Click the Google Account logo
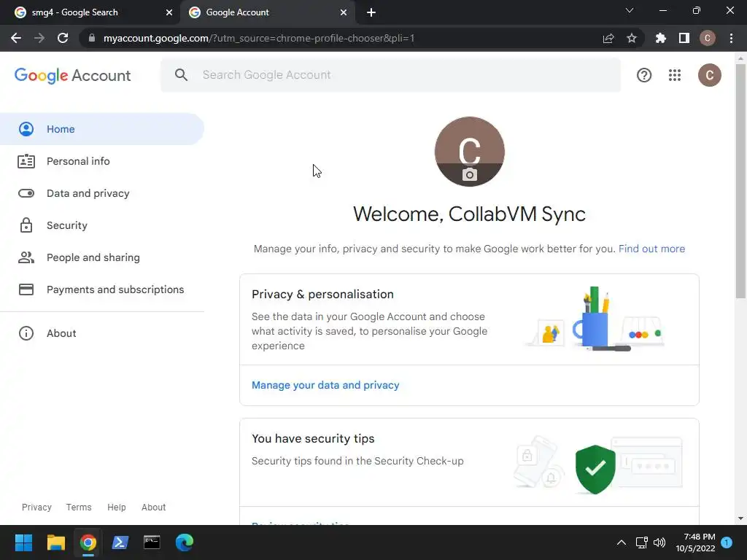Image resolution: width=747 pixels, height=560 pixels. coord(72,75)
